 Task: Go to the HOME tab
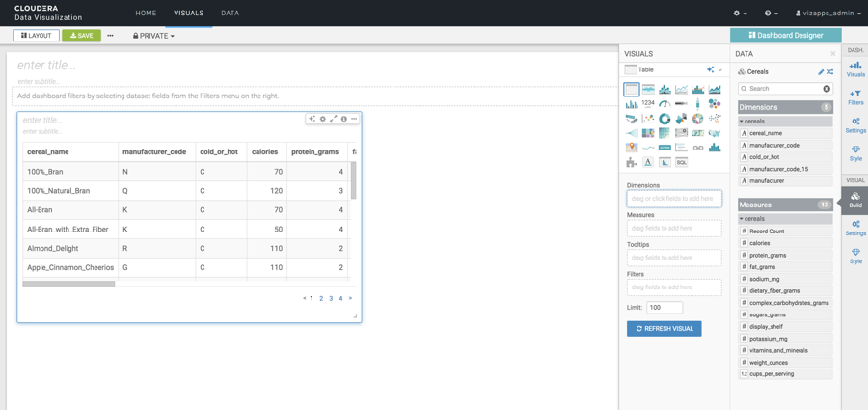[x=146, y=14]
